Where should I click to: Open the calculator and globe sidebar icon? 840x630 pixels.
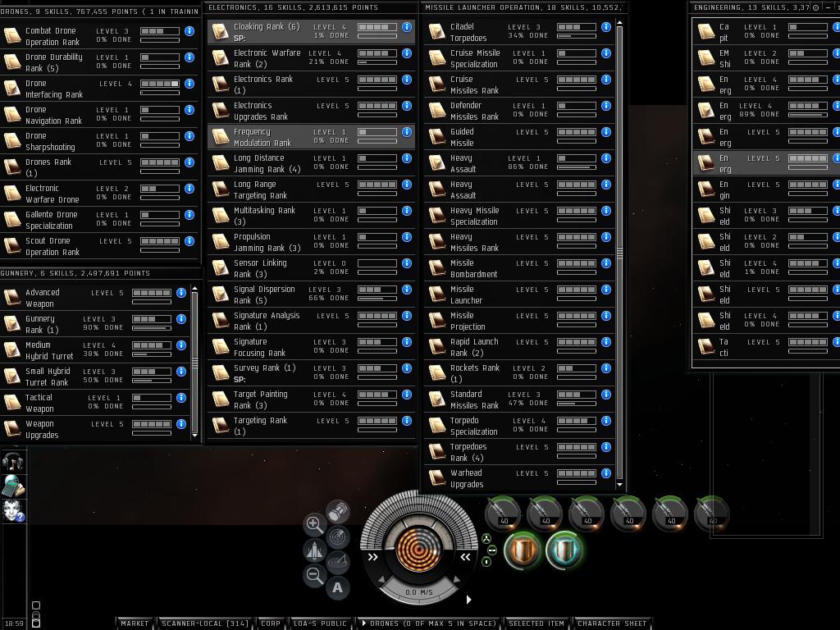[x=13, y=486]
